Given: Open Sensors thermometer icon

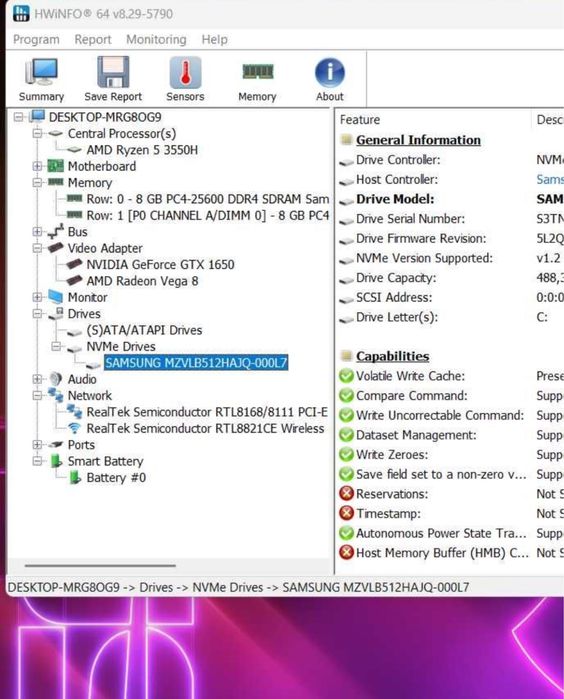Looking at the screenshot, I should (185, 72).
